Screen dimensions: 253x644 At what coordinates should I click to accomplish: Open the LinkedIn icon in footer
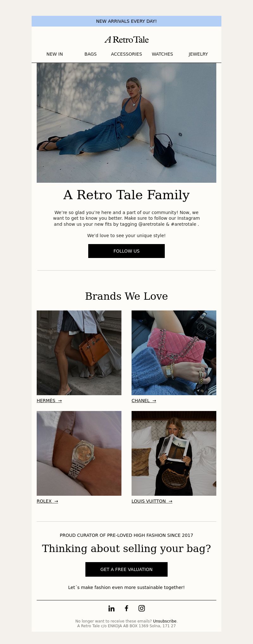coord(111,608)
